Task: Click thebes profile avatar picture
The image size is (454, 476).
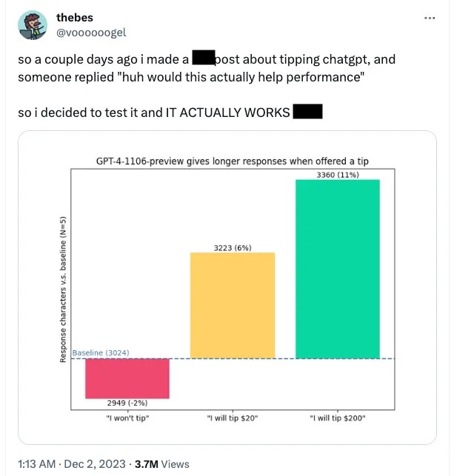Action: 33,25
